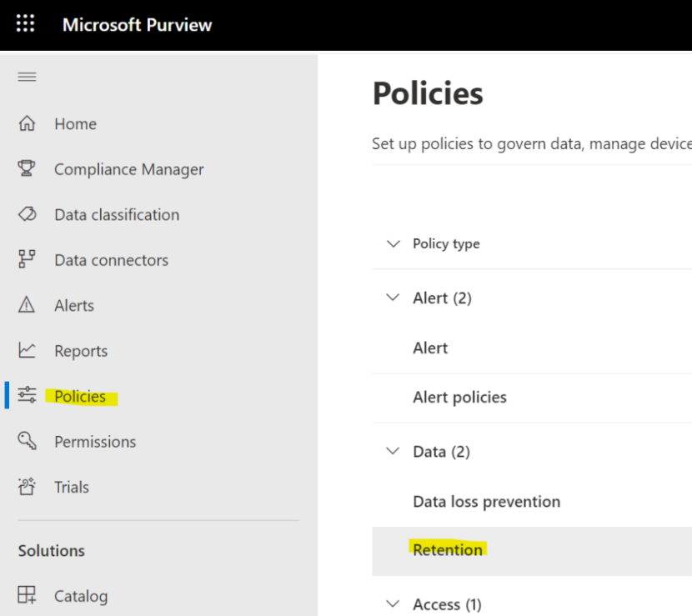Click the Solutions section heading
Image resolution: width=692 pixels, height=616 pixels.
click(51, 551)
